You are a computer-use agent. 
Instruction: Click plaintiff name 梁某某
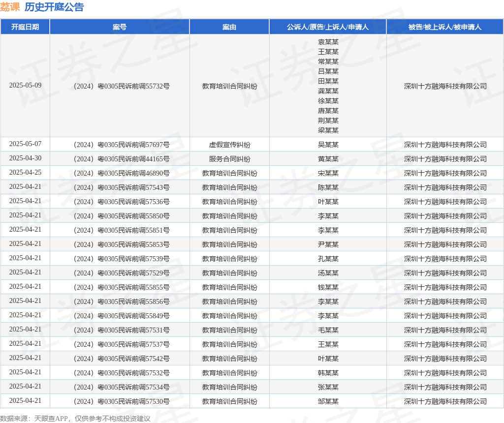point(328,130)
